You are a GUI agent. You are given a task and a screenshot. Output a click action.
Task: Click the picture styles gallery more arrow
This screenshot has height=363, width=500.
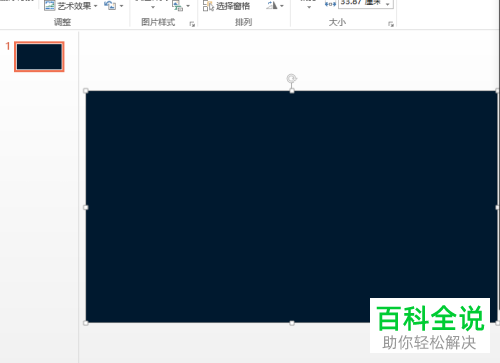pyautogui.click(x=153, y=7)
